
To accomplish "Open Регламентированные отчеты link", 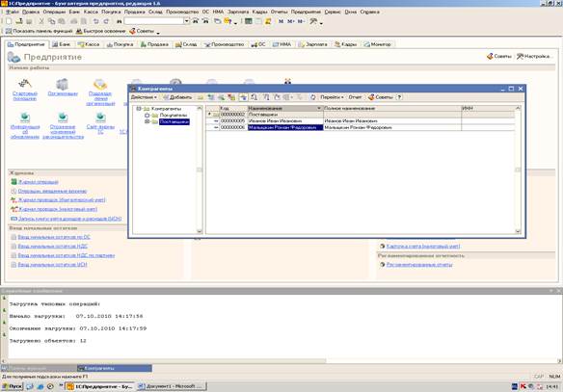I will (x=419, y=265).
